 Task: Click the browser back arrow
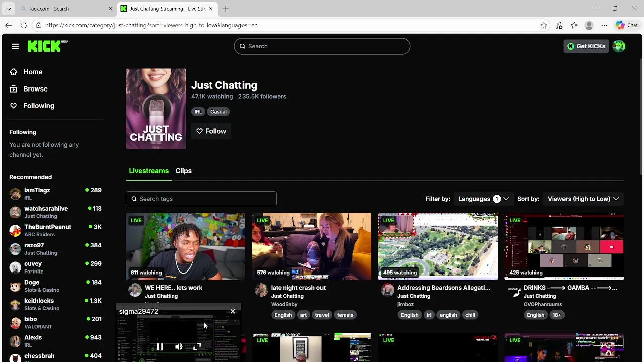point(9,25)
